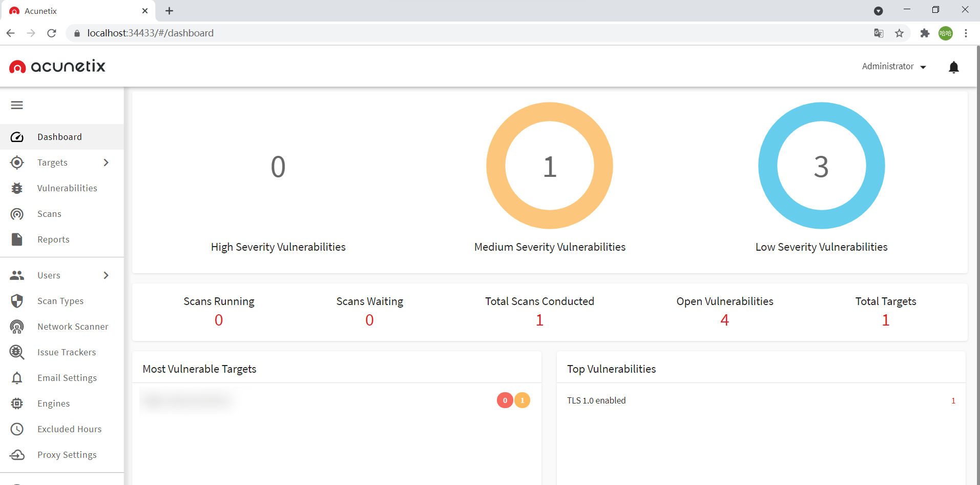Open the TLS 1.0 enabled vulnerability
Viewport: 980px width, 485px height.
coord(596,400)
